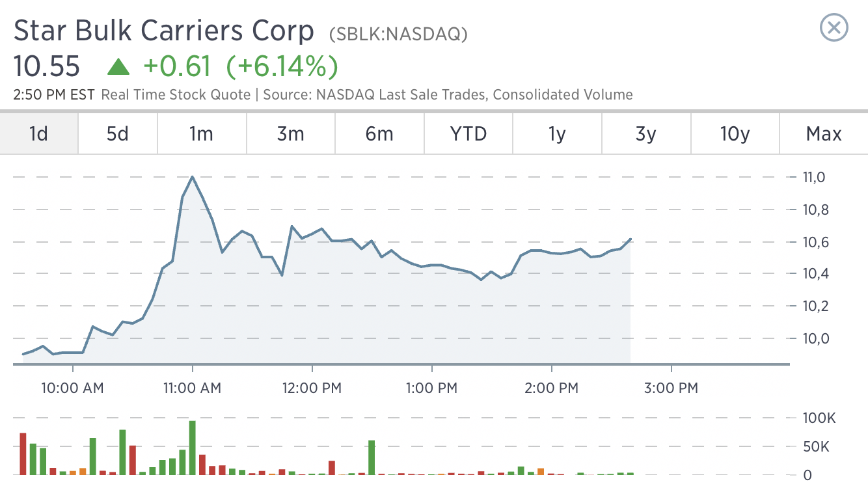868x488 pixels.
Task: Click the tallest green volume bar
Action: (192, 448)
